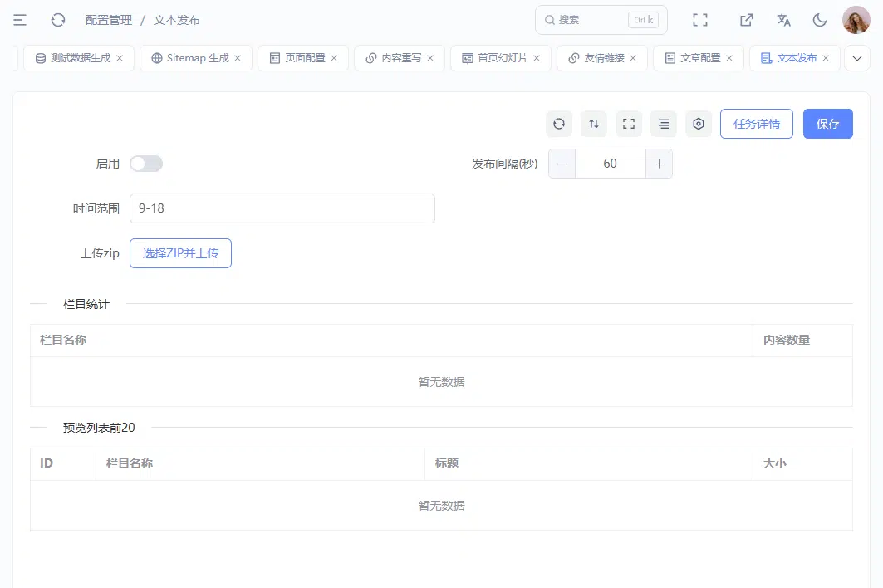Click the page reload icon beside the breadcrumb
The image size is (883, 588).
pyautogui.click(x=58, y=20)
